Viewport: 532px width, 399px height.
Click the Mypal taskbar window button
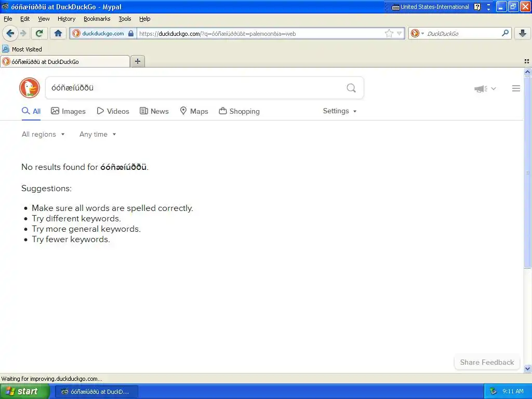tap(96, 392)
